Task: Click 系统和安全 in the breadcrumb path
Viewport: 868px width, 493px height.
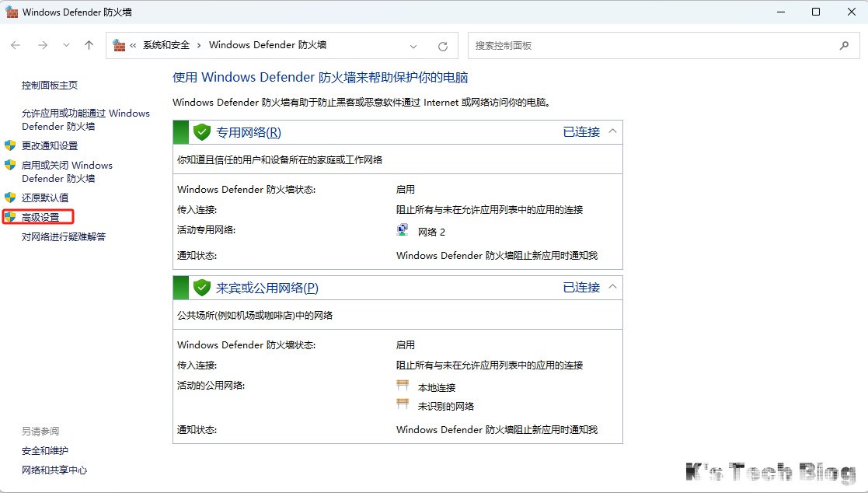Action: coord(166,45)
